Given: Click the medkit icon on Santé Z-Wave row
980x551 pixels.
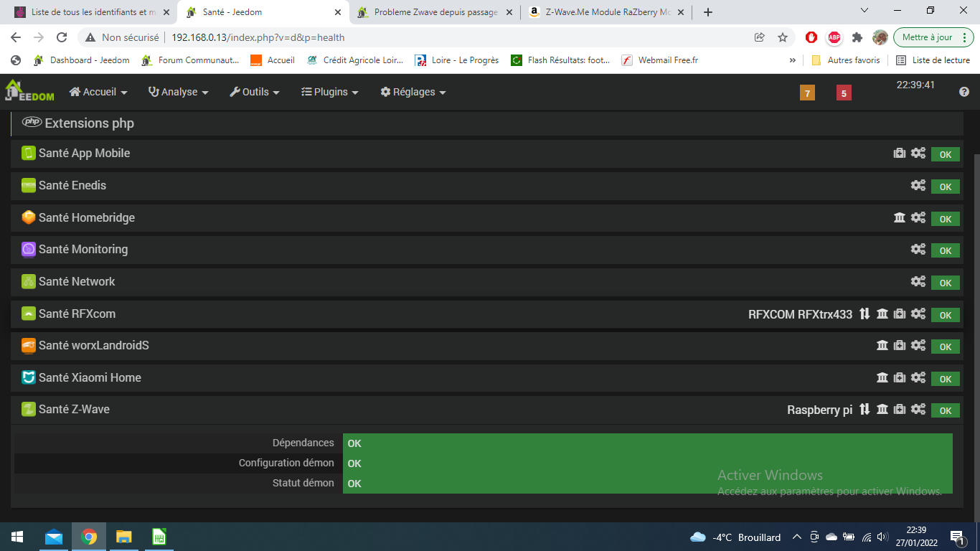Looking at the screenshot, I should coord(899,409).
